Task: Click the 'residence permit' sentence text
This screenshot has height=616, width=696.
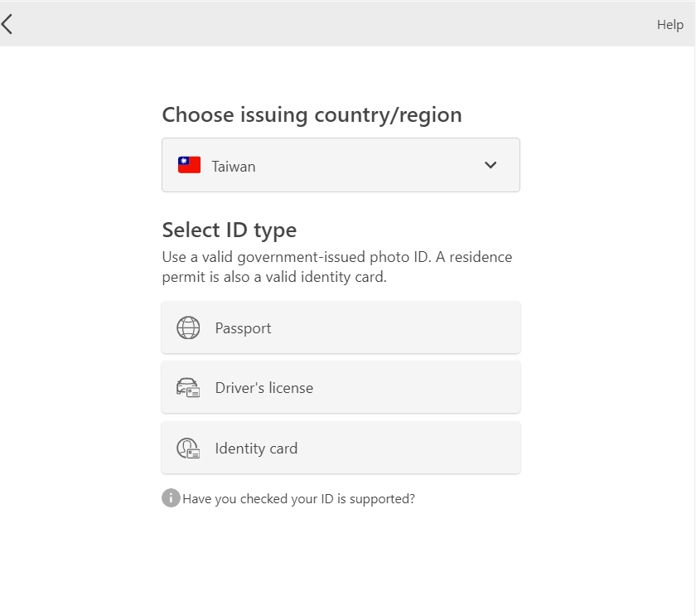Action: (337, 267)
